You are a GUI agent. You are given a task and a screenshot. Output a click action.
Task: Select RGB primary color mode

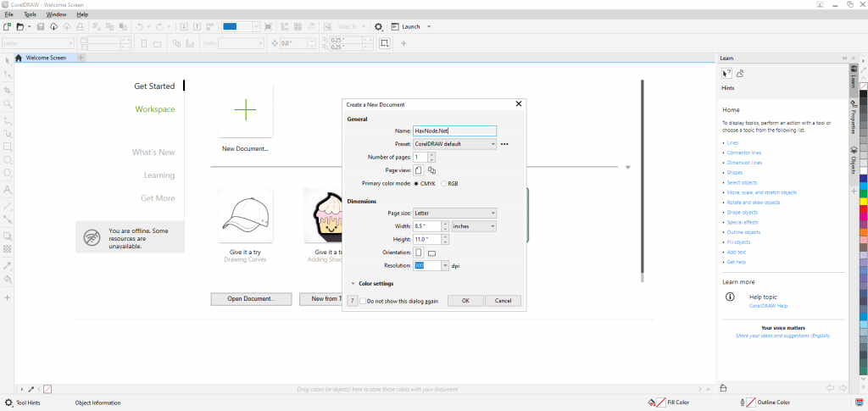[x=443, y=183]
